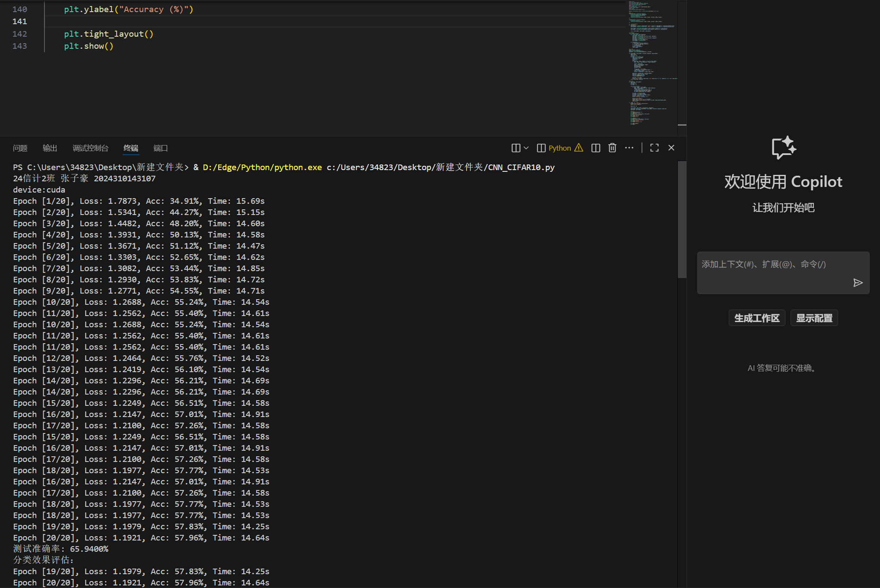This screenshot has width=880, height=588.
Task: Close the bottom terminal panel
Action: (671, 148)
